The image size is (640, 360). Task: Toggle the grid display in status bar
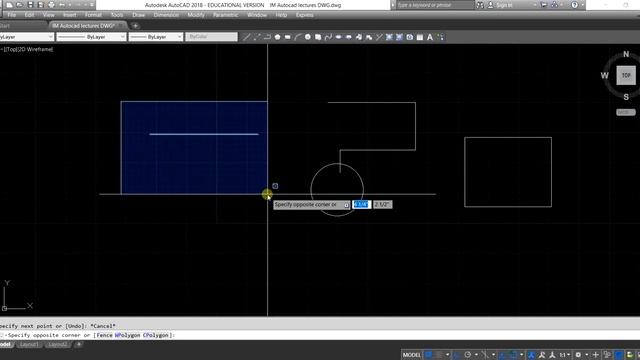click(x=429, y=355)
